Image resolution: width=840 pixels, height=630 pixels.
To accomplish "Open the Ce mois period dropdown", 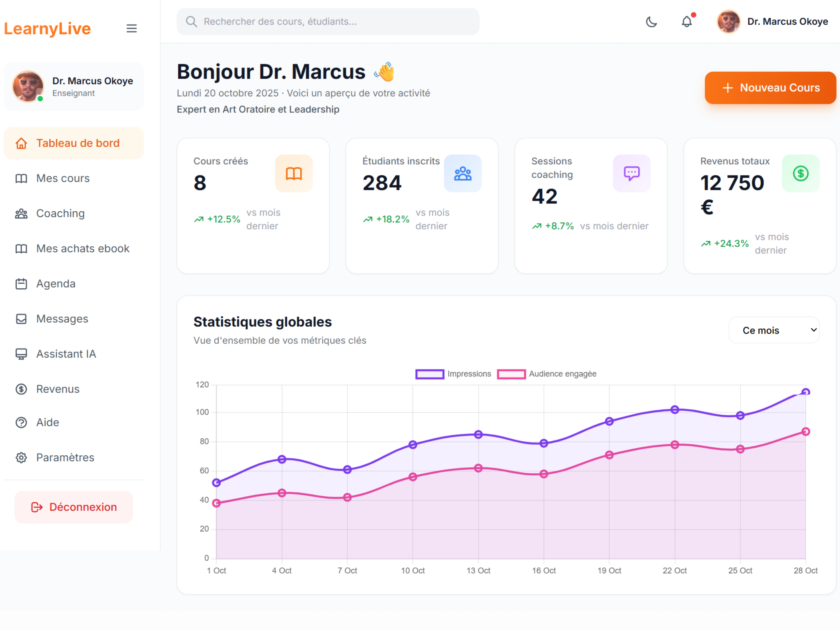I will pyautogui.click(x=774, y=330).
